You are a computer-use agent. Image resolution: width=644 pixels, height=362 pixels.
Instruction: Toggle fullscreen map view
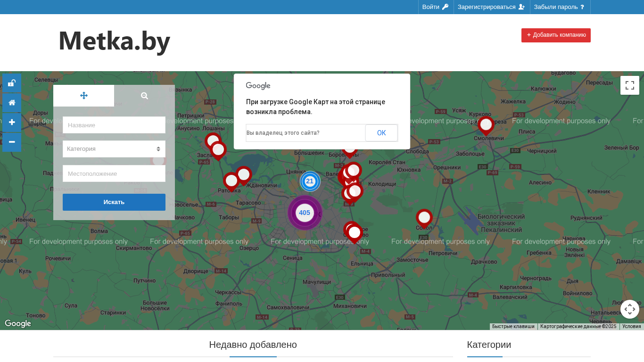pyautogui.click(x=630, y=85)
